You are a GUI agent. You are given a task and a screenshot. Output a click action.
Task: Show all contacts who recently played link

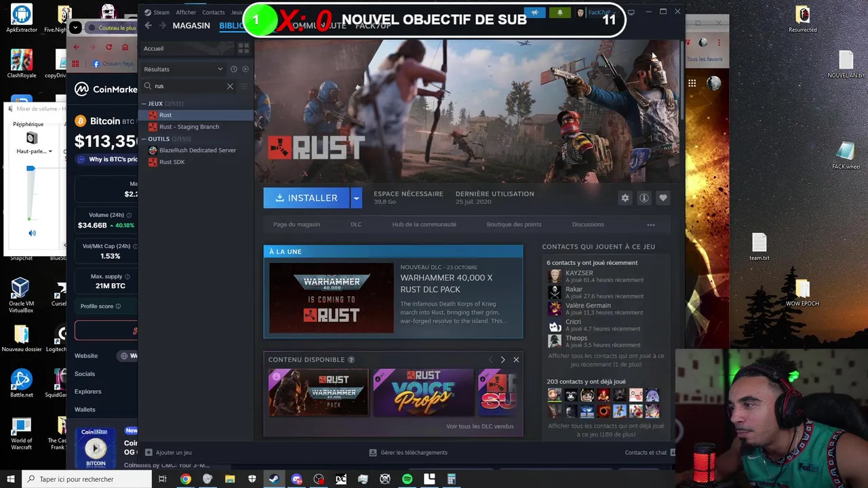click(x=606, y=360)
